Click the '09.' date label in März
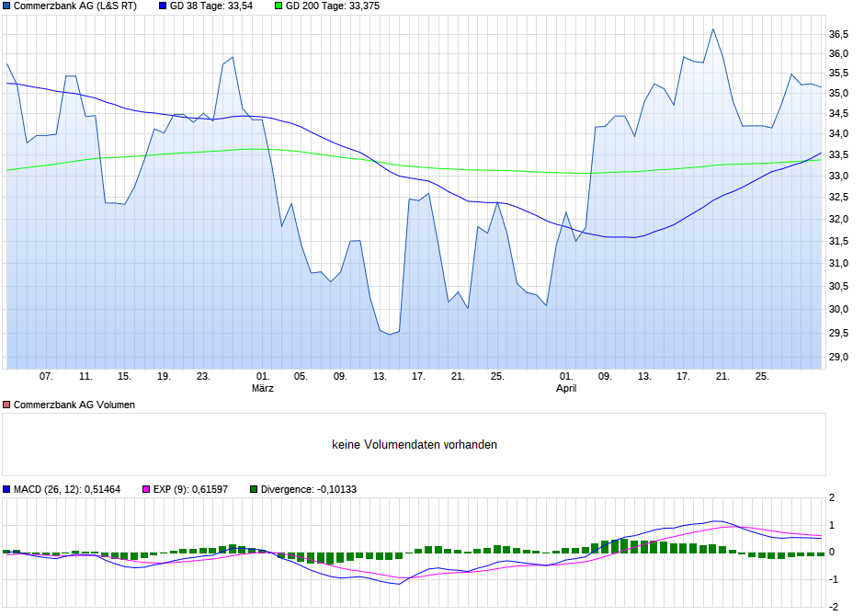This screenshot has height=616, width=864. click(340, 376)
